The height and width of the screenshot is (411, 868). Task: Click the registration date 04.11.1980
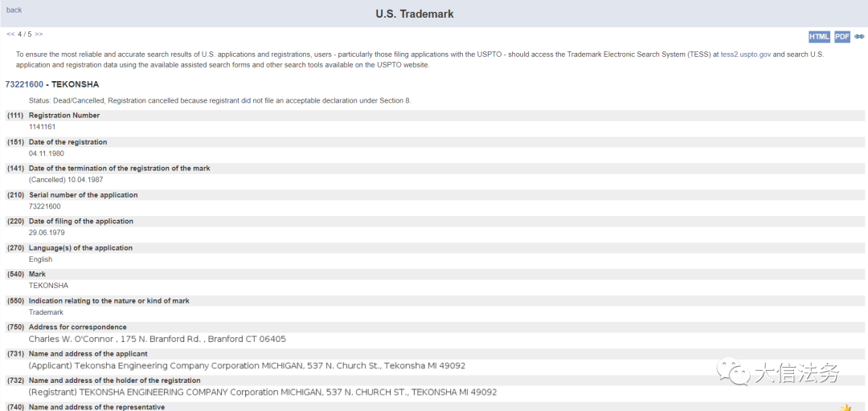pos(46,153)
